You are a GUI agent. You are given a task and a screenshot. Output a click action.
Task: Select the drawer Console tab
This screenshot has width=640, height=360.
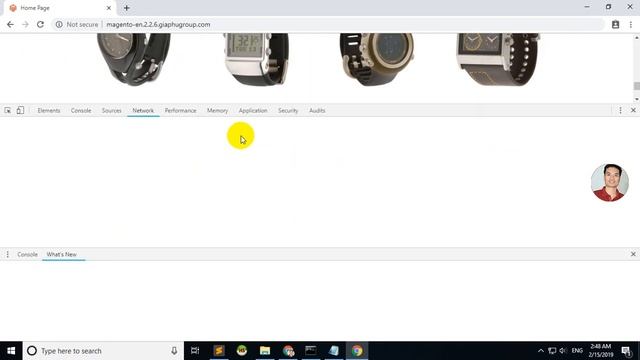click(x=27, y=254)
